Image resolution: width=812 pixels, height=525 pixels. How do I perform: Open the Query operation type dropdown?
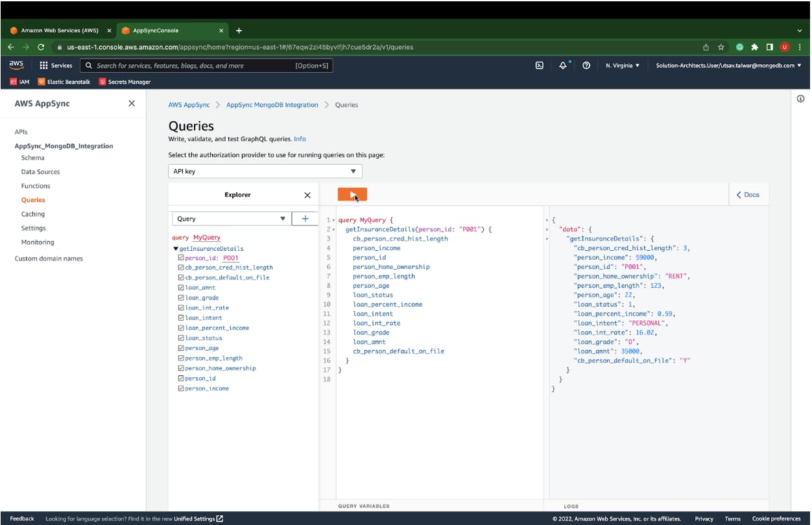(x=231, y=219)
